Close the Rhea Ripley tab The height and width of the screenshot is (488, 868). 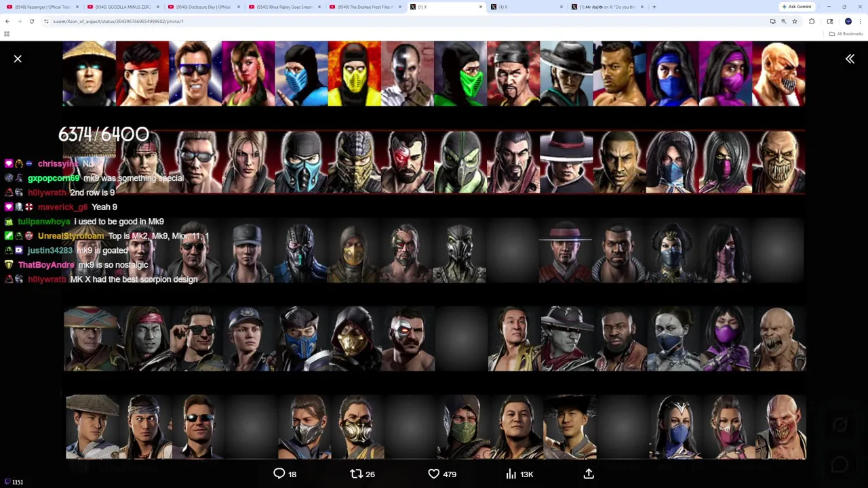[319, 7]
